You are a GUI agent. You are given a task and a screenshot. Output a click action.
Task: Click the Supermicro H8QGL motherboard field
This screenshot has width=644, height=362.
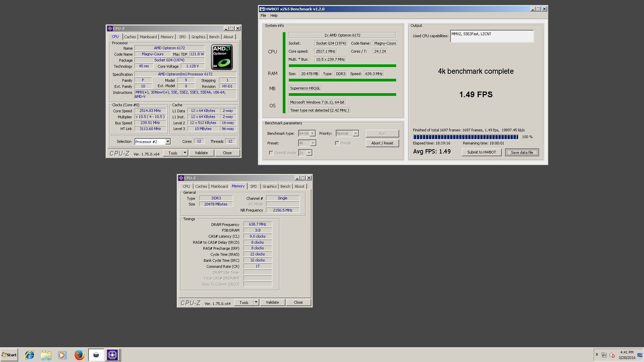point(305,88)
